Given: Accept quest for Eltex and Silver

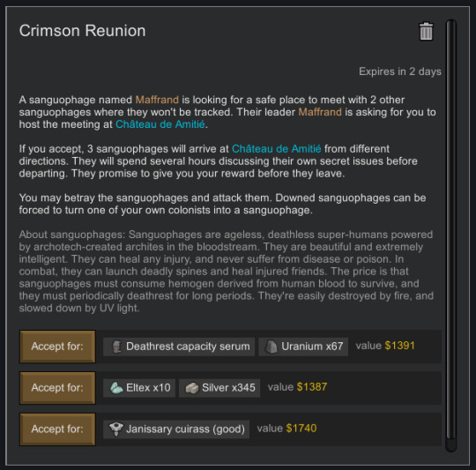Looking at the screenshot, I should [x=57, y=388].
